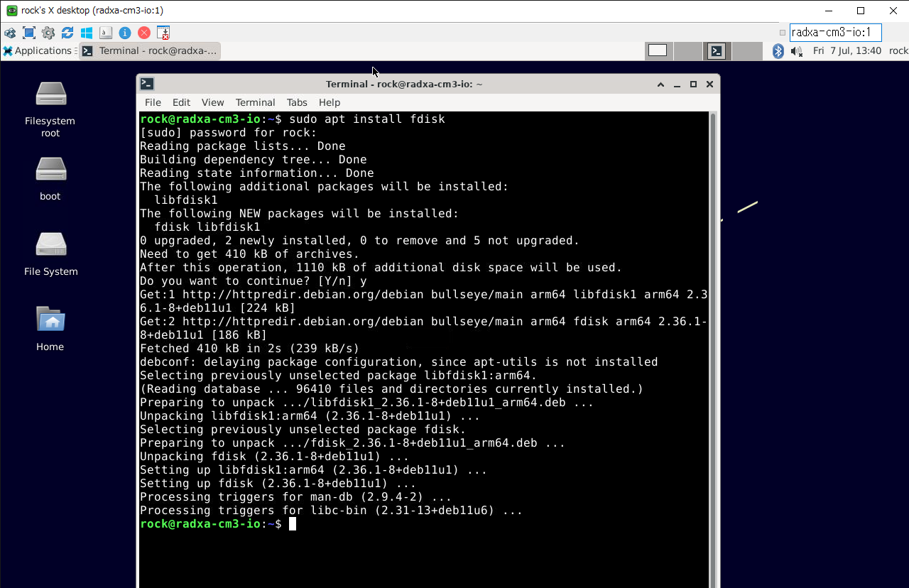
Task: Click 'Processing triggers for libc-bin' line
Action: click(x=331, y=510)
